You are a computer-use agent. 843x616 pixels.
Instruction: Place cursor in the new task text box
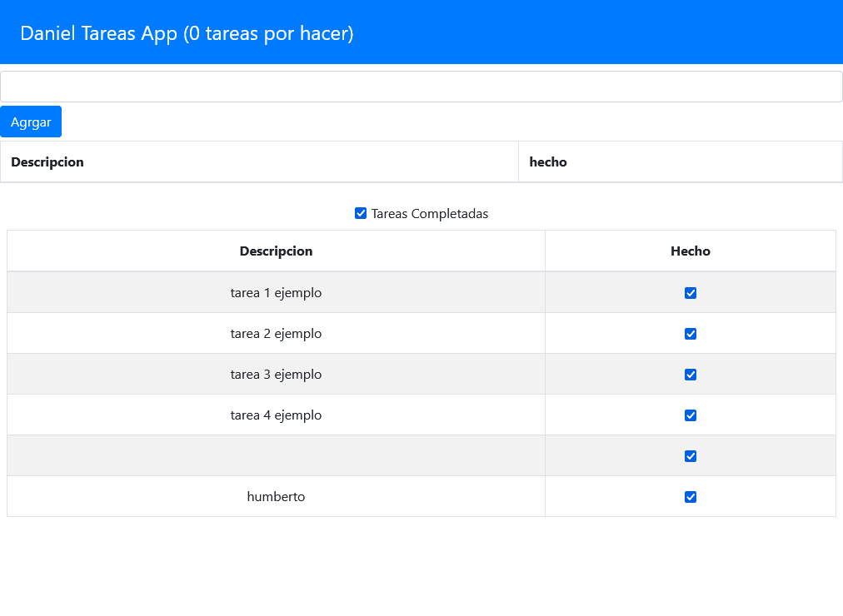tap(421, 86)
